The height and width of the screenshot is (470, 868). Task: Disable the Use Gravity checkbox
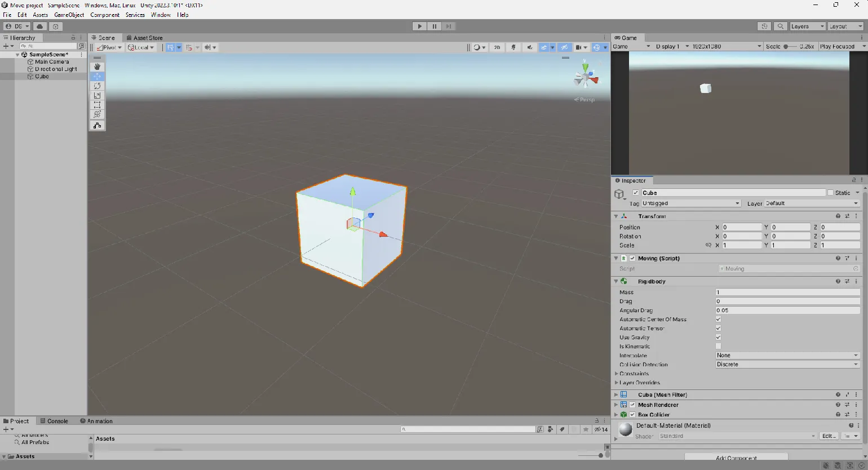[x=718, y=338]
